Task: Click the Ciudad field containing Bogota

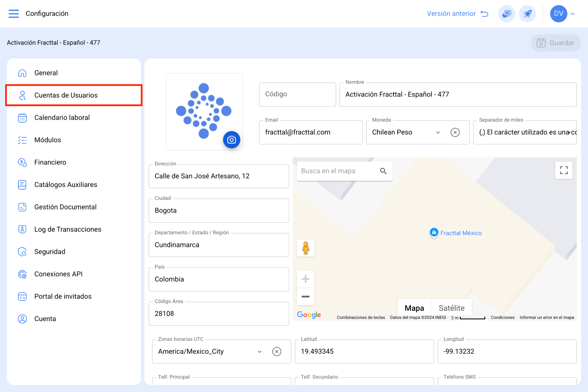Action: (x=219, y=211)
